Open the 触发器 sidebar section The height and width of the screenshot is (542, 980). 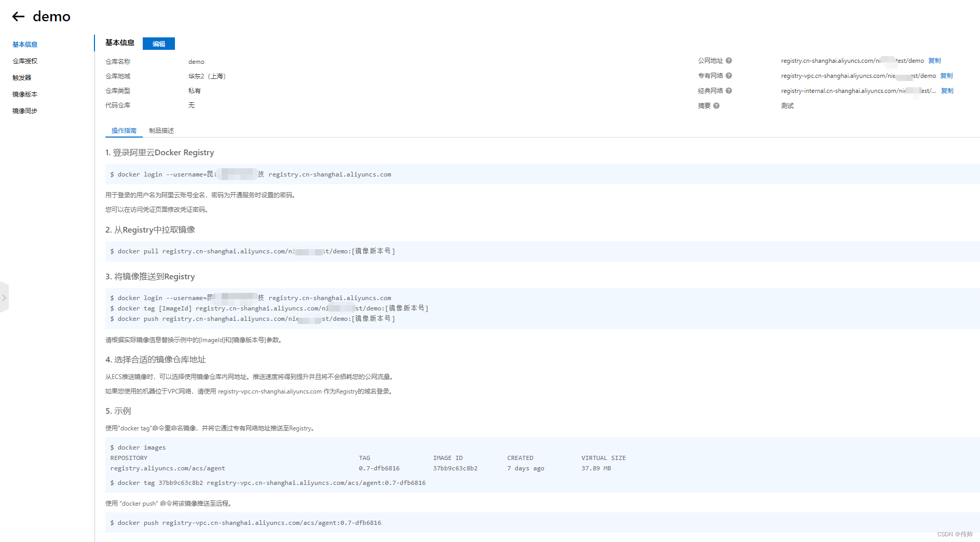pos(22,77)
